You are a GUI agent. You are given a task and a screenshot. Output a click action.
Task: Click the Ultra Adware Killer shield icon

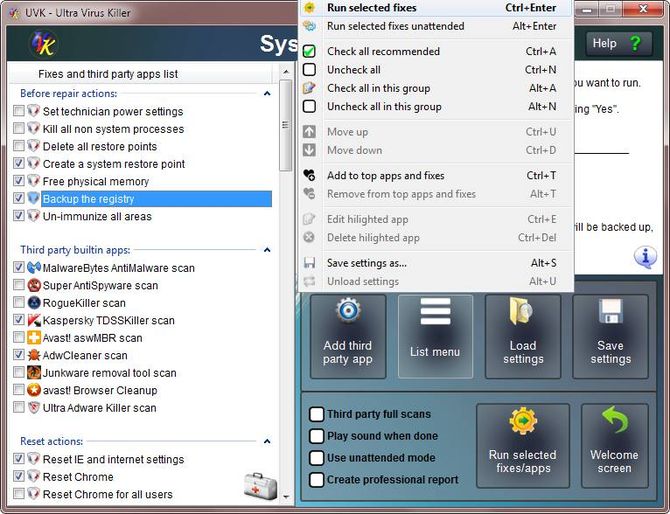click(x=34, y=408)
